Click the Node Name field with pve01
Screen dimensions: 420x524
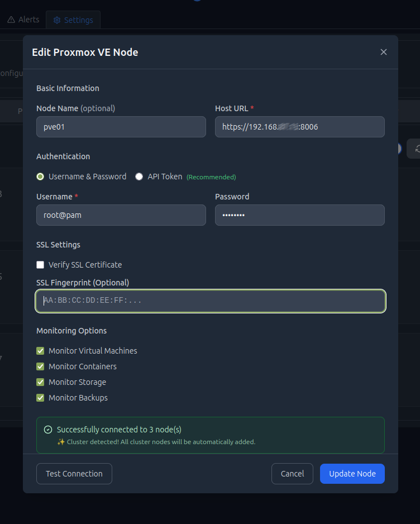point(121,127)
